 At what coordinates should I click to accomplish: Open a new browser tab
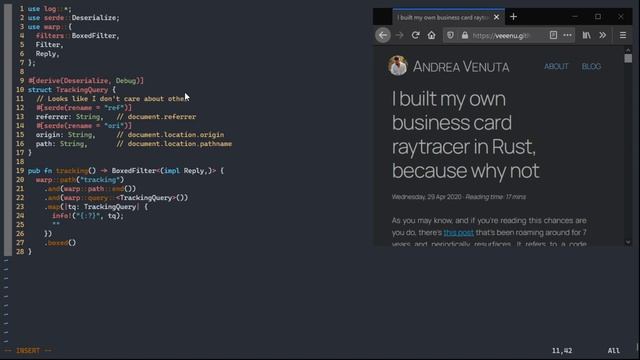pos(513,17)
